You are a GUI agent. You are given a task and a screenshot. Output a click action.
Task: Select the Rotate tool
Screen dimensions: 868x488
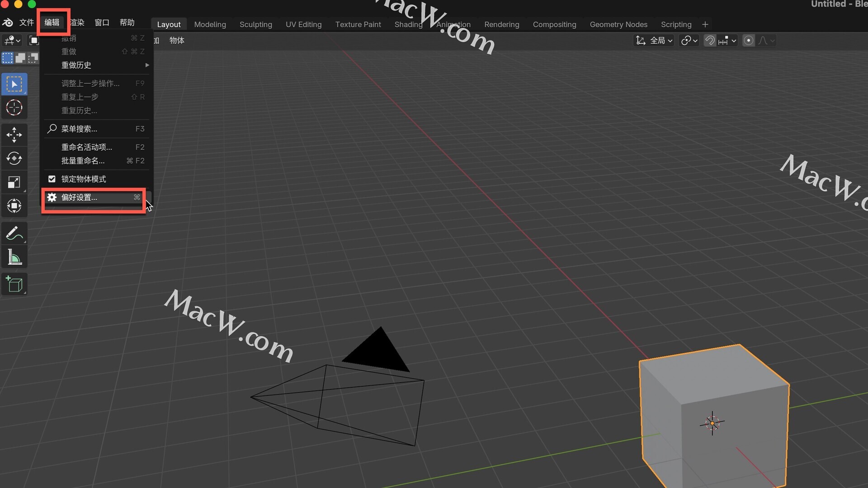14,158
